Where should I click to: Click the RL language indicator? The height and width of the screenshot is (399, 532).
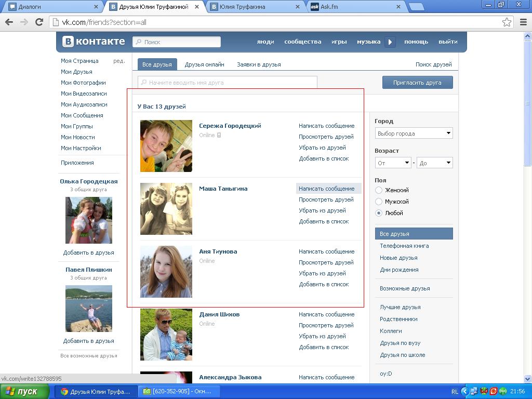[x=455, y=392]
